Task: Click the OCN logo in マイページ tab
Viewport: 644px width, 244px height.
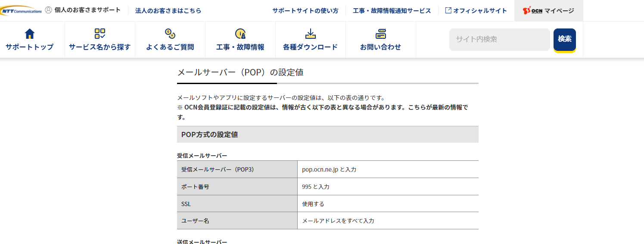Action: 532,11
